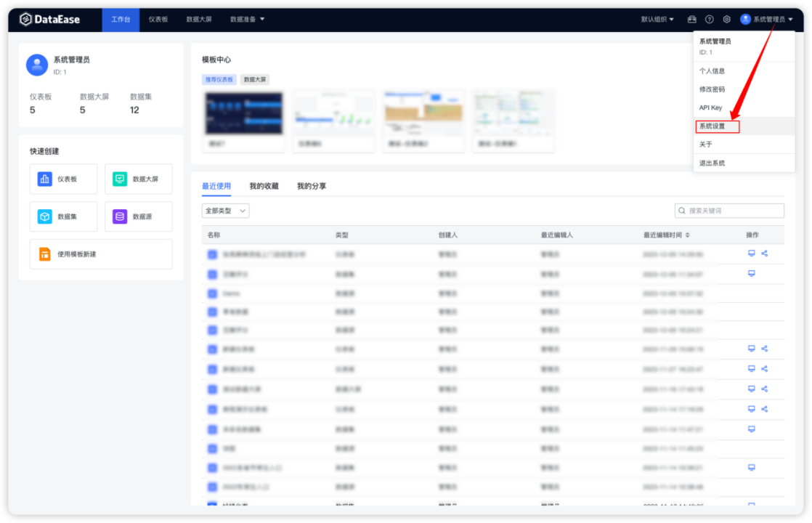The height and width of the screenshot is (523, 812).
Task: Expand the 数据准备 menu dropdown
Action: 247,20
